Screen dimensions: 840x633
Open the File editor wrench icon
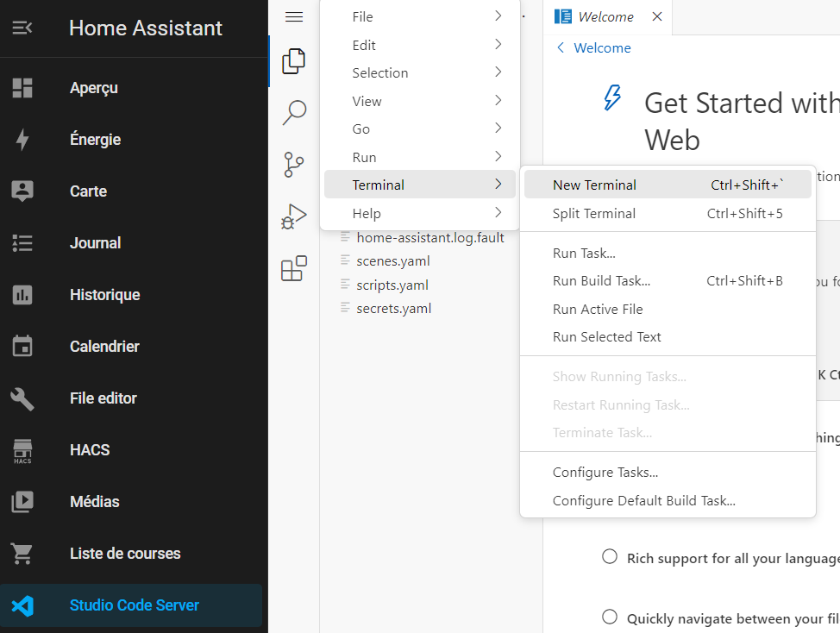click(22, 398)
